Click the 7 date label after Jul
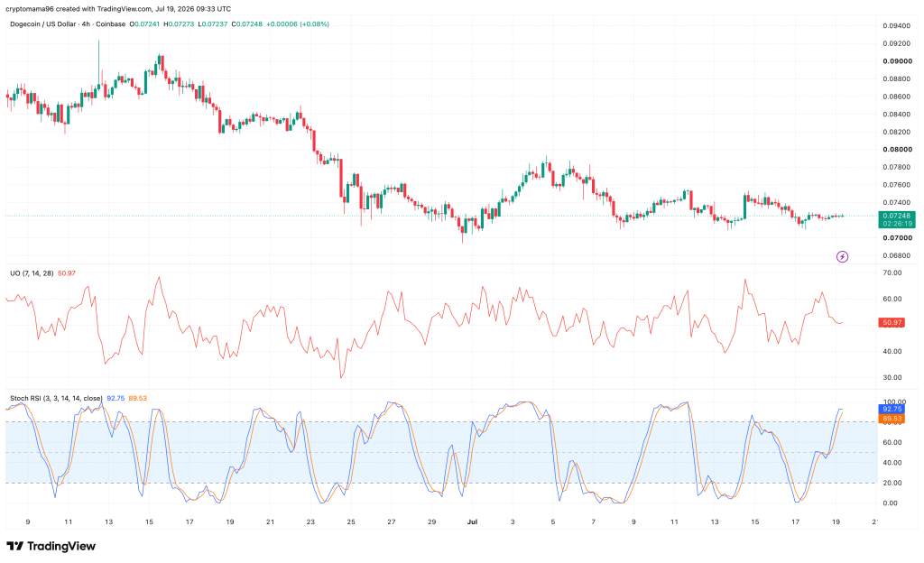 [x=594, y=521]
